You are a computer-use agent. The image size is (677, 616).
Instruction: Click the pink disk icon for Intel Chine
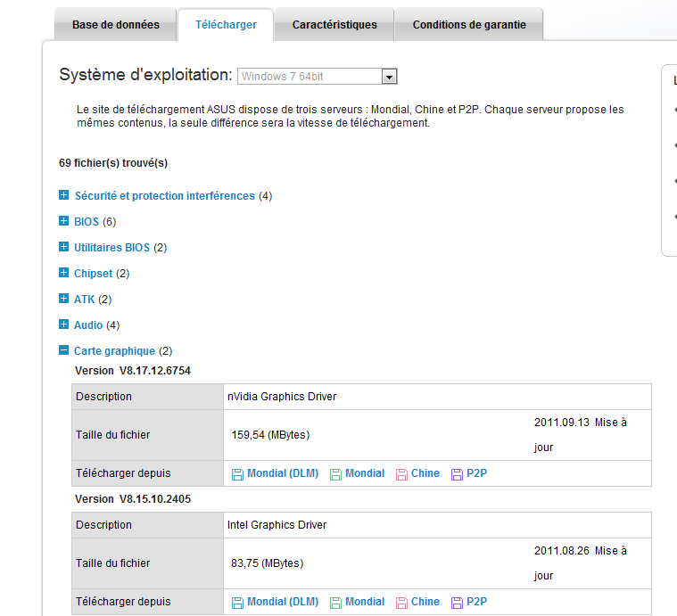[x=401, y=603]
